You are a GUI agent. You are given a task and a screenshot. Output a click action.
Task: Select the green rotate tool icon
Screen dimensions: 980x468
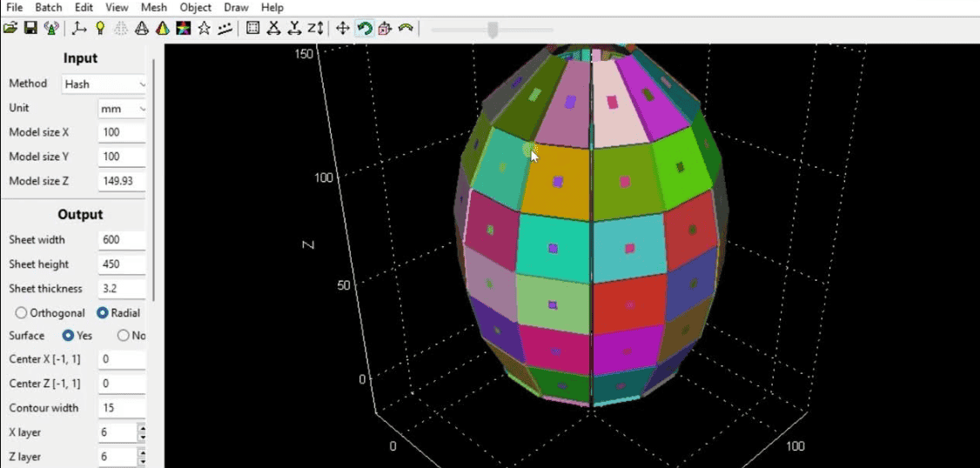pos(364,28)
